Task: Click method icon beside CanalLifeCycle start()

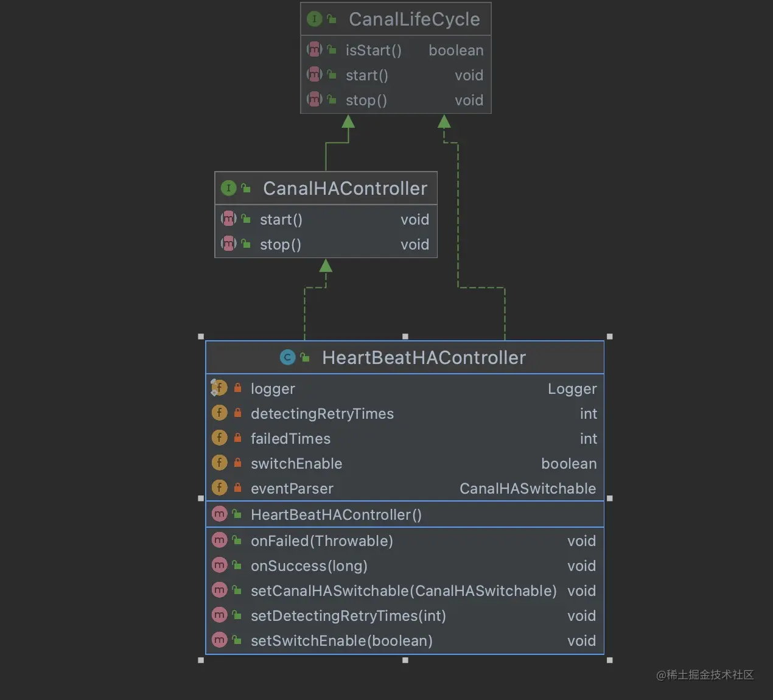Action: point(314,74)
